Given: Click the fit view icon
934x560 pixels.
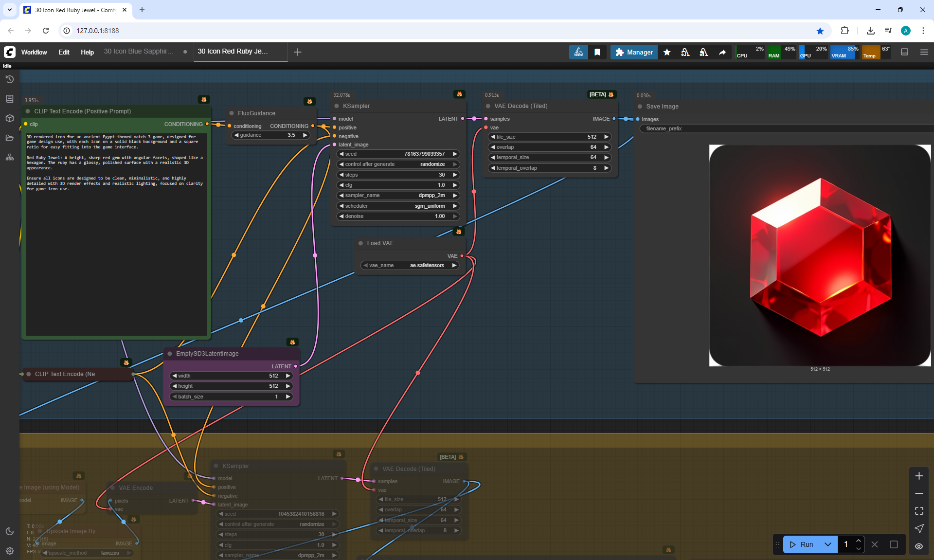Looking at the screenshot, I should [919, 511].
